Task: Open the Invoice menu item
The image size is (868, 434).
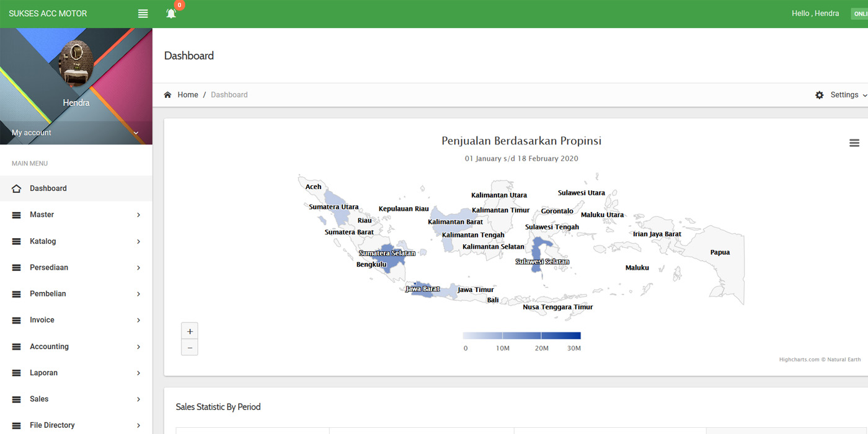Action: point(42,320)
